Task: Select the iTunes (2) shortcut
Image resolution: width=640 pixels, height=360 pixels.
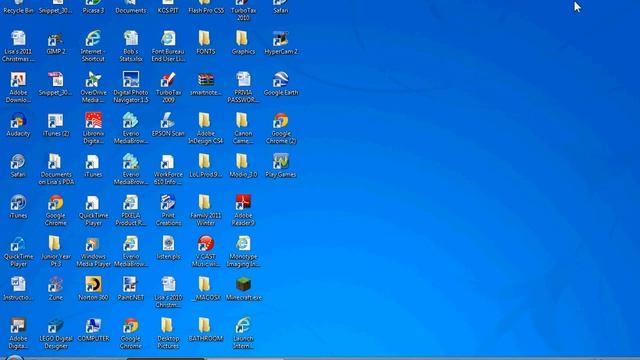Action: point(56,124)
